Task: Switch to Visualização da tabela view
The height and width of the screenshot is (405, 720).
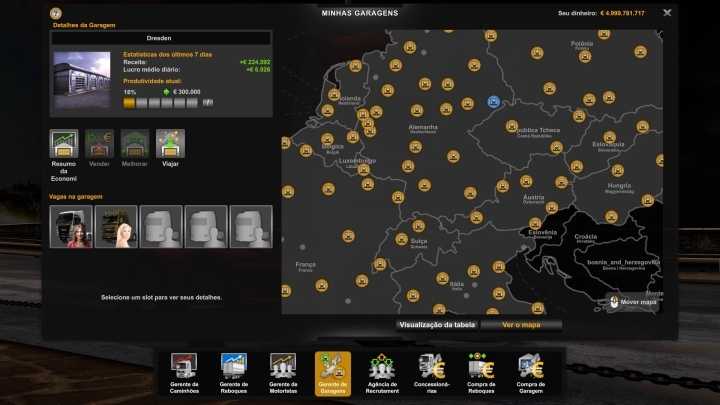Action: click(x=437, y=325)
